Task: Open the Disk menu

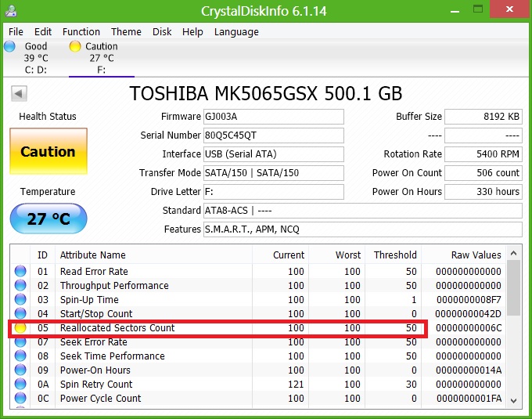Action: point(162,31)
